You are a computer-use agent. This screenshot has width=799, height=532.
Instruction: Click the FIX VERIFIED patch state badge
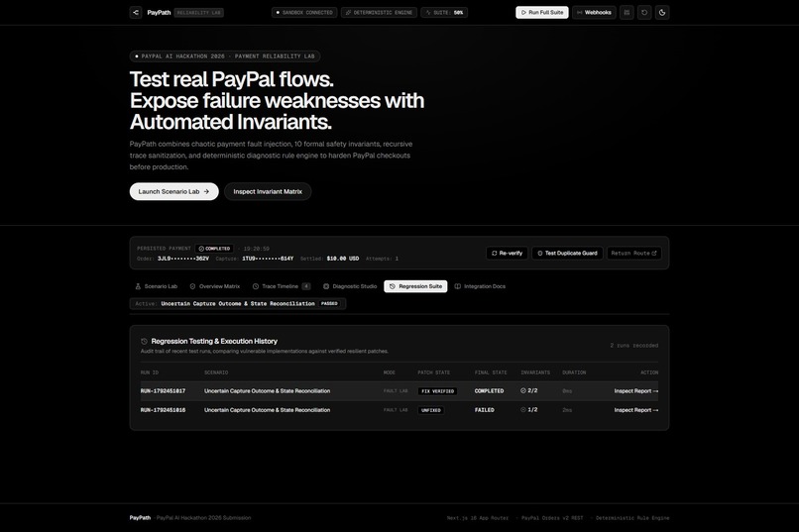pyautogui.click(x=437, y=391)
